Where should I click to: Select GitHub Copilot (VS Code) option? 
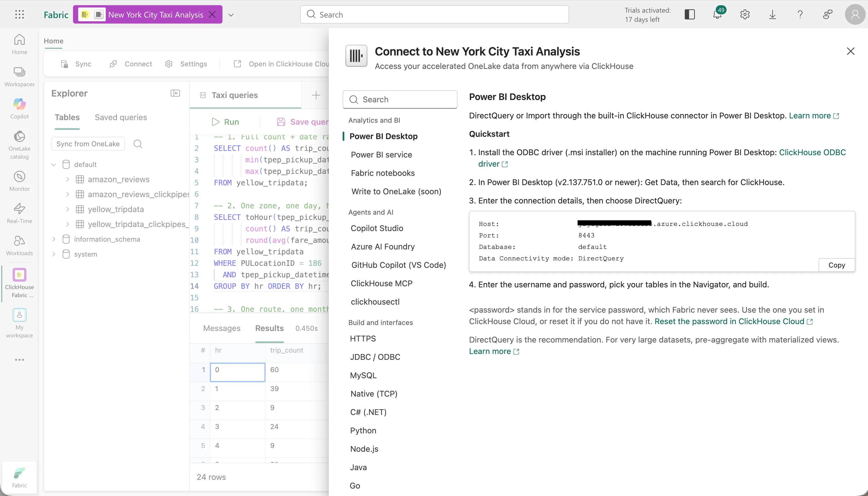(399, 265)
